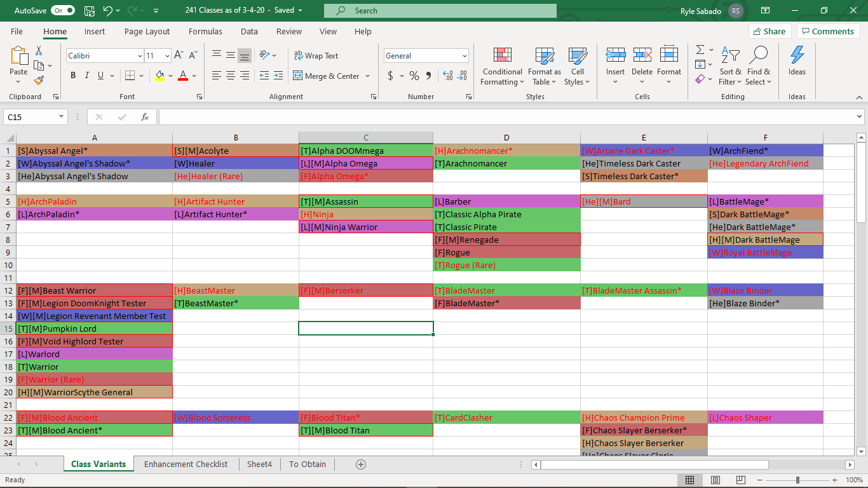The height and width of the screenshot is (488, 868).
Task: Switch to the To Obtain sheet tab
Action: [x=308, y=464]
